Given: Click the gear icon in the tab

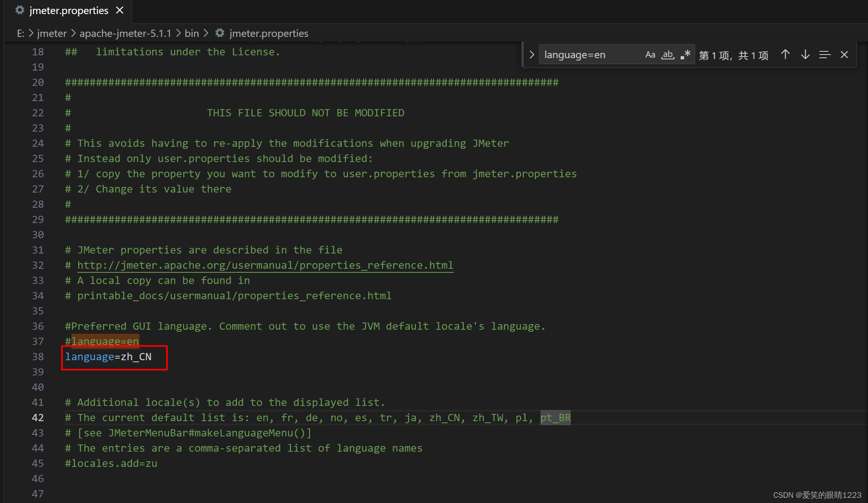Looking at the screenshot, I should click(x=20, y=10).
